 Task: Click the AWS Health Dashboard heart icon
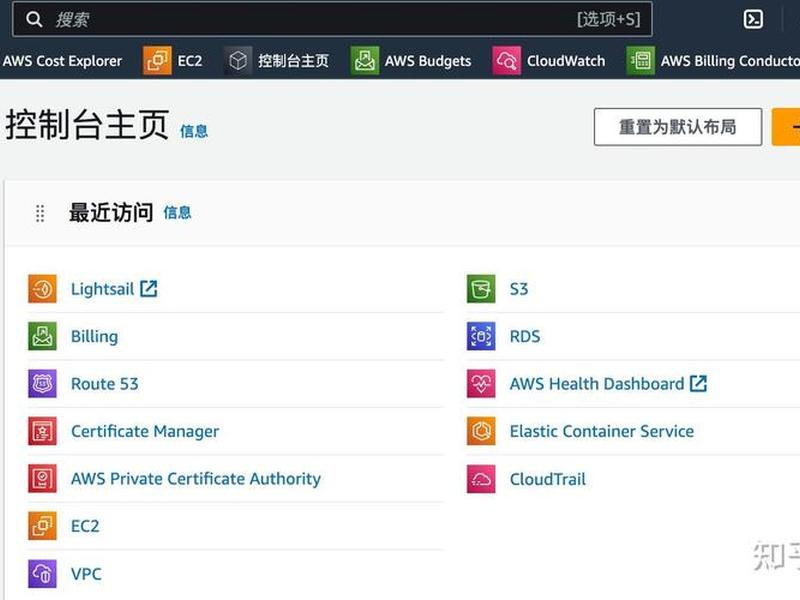pos(481,384)
